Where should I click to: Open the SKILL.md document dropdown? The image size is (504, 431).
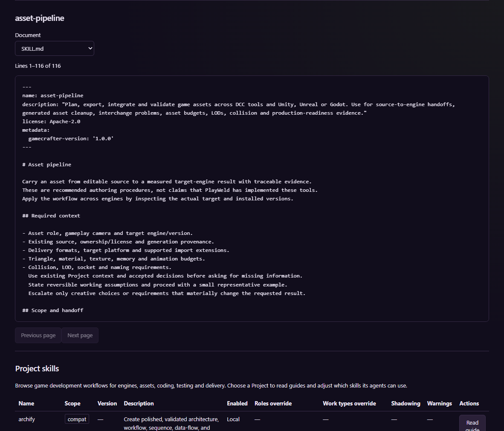[x=54, y=49]
